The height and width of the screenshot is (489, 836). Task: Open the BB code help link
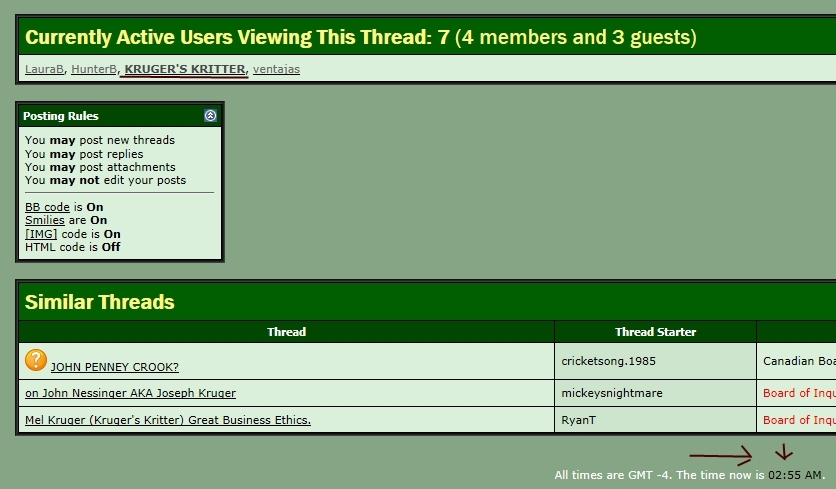47,207
